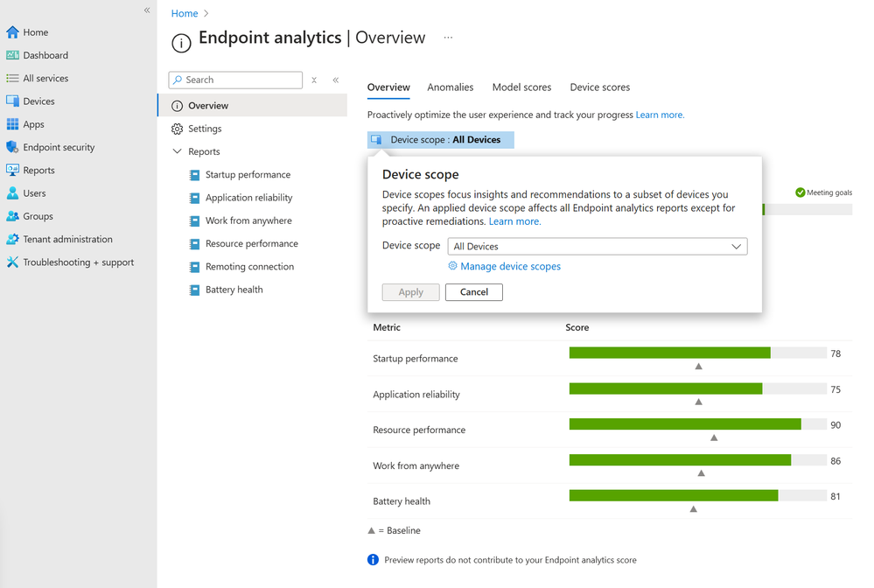Click the Preview reports info icon
874x588 pixels.
pyautogui.click(x=373, y=560)
